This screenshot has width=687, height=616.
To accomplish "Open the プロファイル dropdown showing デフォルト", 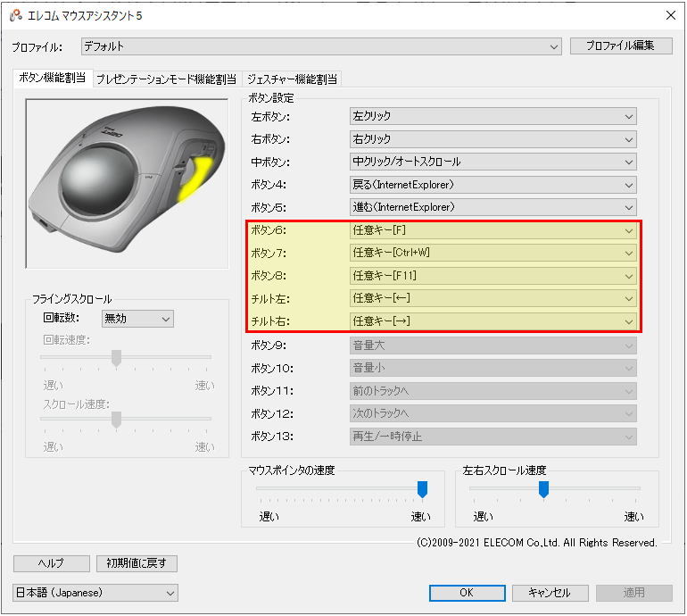I will click(322, 46).
